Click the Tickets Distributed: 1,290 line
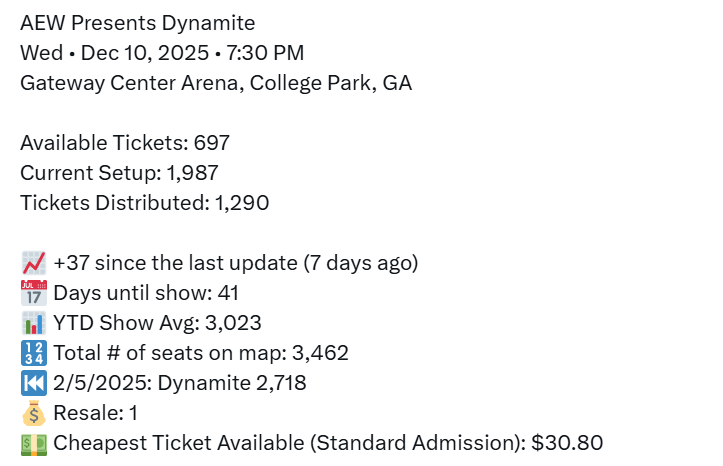The image size is (723, 466). 144,203
